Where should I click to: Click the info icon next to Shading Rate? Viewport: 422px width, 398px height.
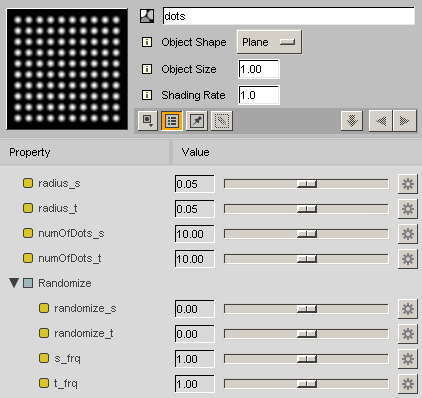(x=147, y=95)
